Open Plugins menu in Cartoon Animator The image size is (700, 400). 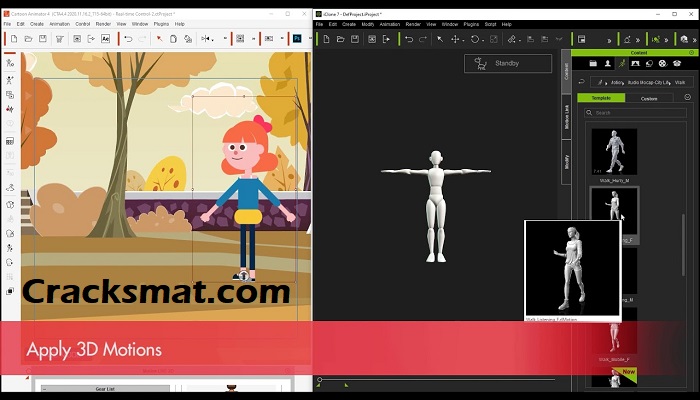[x=161, y=24]
